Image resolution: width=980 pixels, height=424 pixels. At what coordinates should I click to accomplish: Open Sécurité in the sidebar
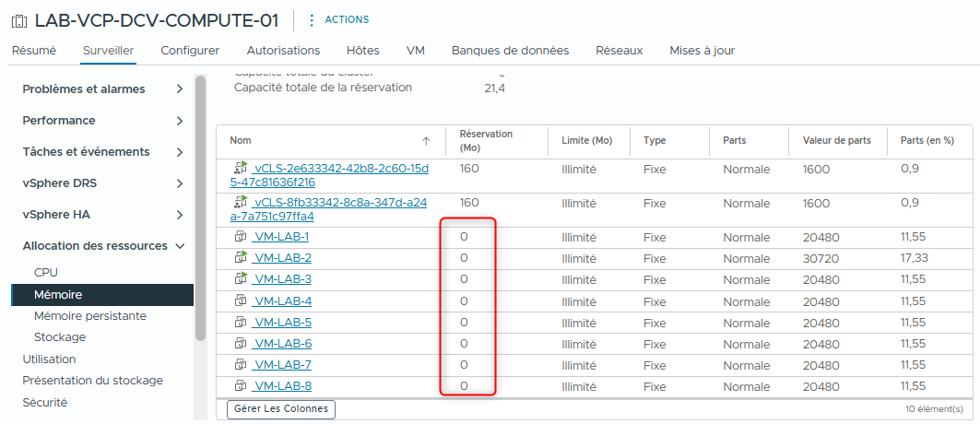coord(45,402)
